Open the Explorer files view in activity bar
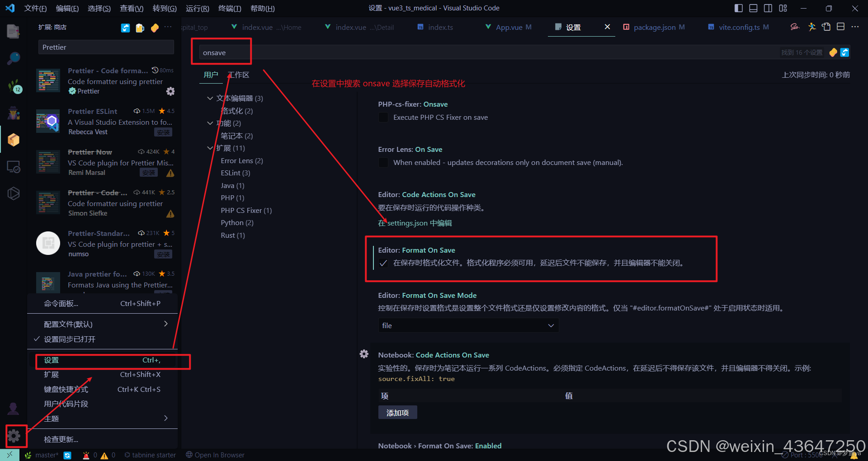 13,32
